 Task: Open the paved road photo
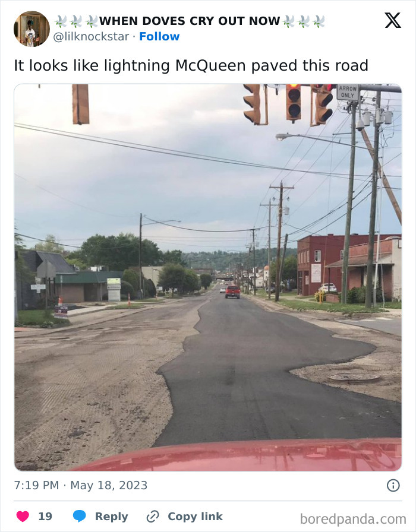coord(208,277)
